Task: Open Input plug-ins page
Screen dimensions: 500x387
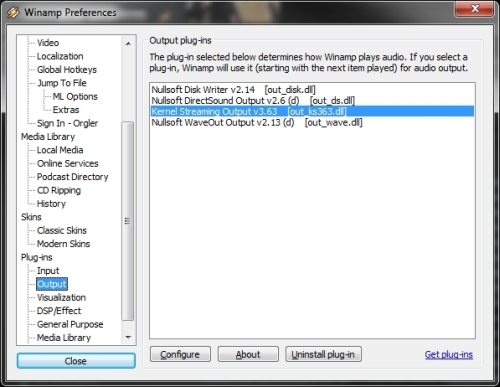Action: [x=48, y=270]
